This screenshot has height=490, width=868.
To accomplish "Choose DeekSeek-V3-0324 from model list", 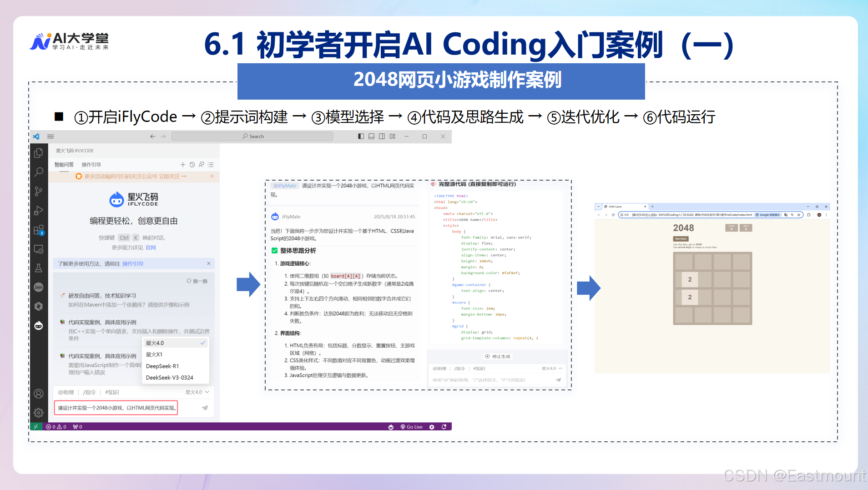I will (176, 378).
